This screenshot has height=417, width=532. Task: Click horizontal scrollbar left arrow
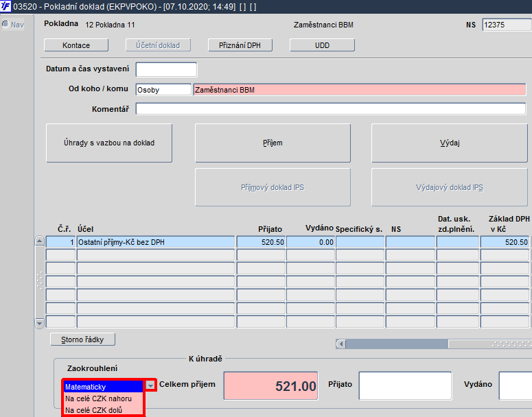341,344
